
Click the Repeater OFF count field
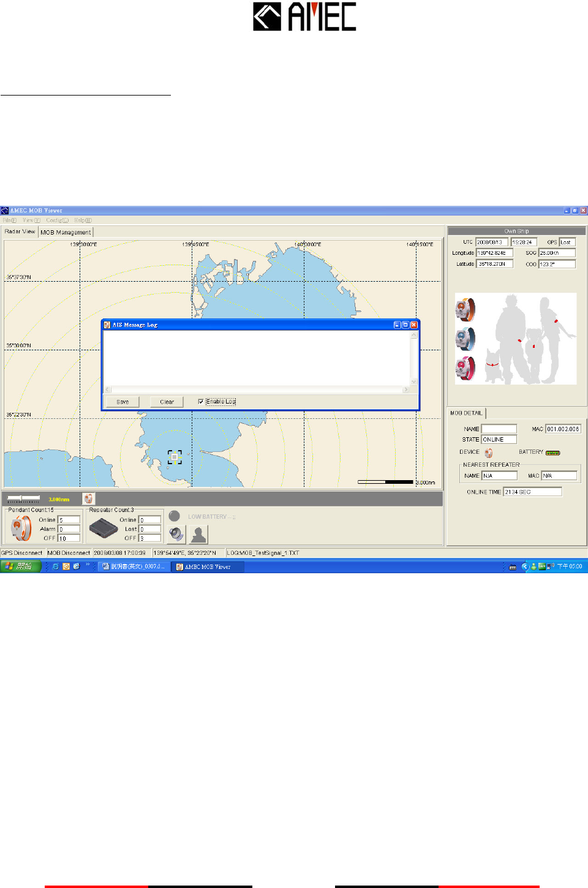click(149, 538)
